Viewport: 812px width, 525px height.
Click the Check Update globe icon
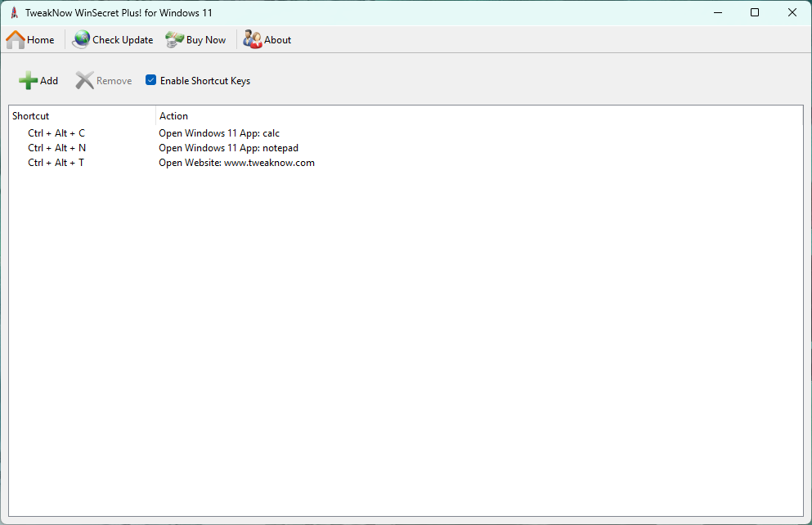coord(81,40)
